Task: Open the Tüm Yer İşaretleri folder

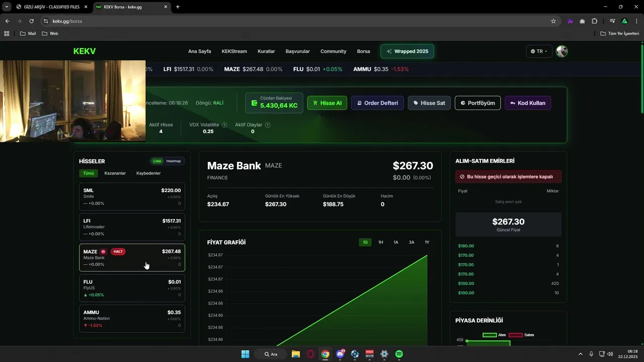Action: point(620,33)
